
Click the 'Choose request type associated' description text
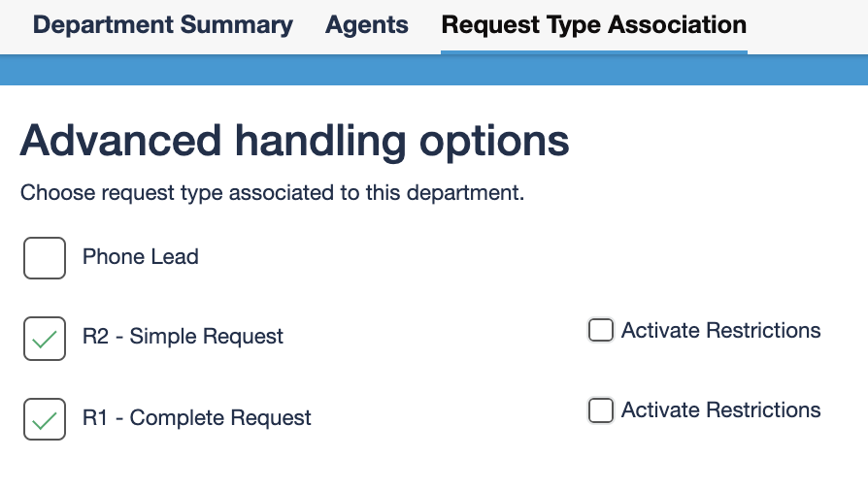click(272, 193)
